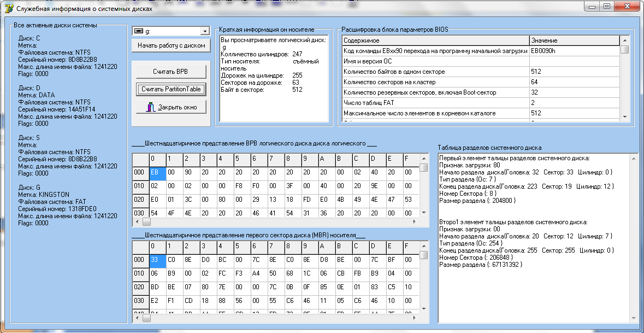Image resolution: width=644 pixels, height=333 pixels.
Task: Select row header 020 in MBR grid
Action: click(140, 288)
